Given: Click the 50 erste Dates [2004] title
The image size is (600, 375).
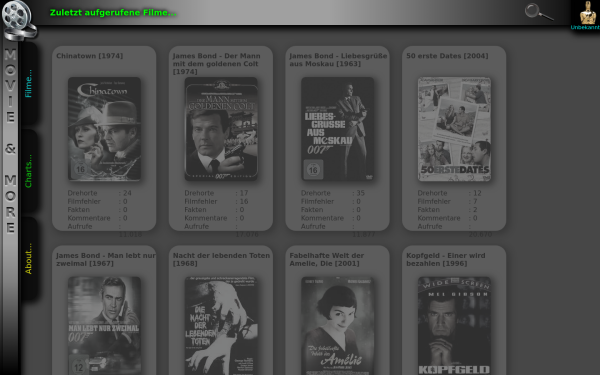Looking at the screenshot, I should (447, 56).
